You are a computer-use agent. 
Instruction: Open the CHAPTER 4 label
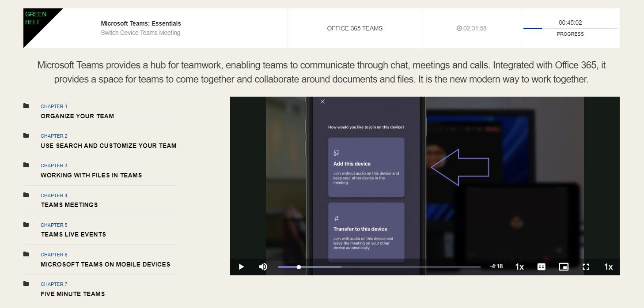point(54,195)
